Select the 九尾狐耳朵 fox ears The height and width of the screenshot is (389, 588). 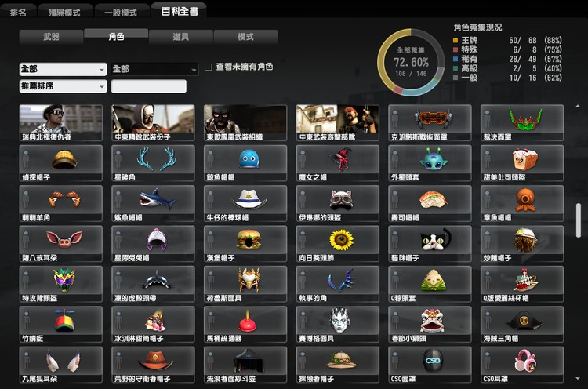pyautogui.click(x=60, y=365)
